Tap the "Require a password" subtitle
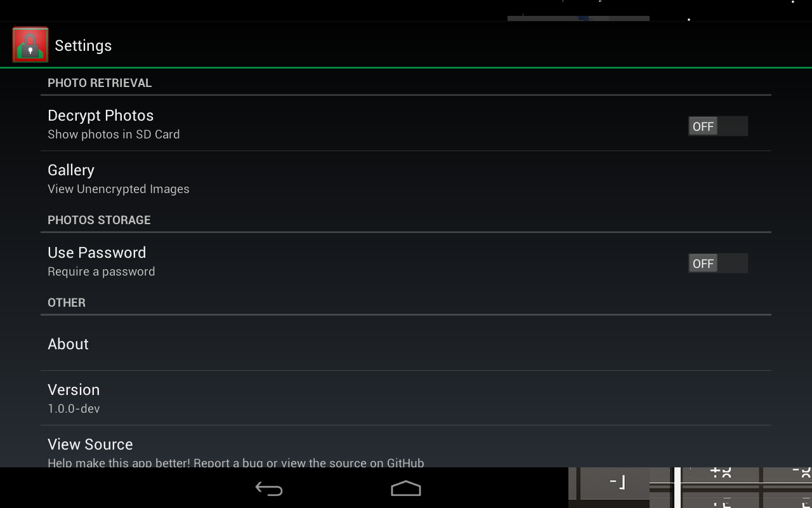812x508 pixels. coord(101,272)
